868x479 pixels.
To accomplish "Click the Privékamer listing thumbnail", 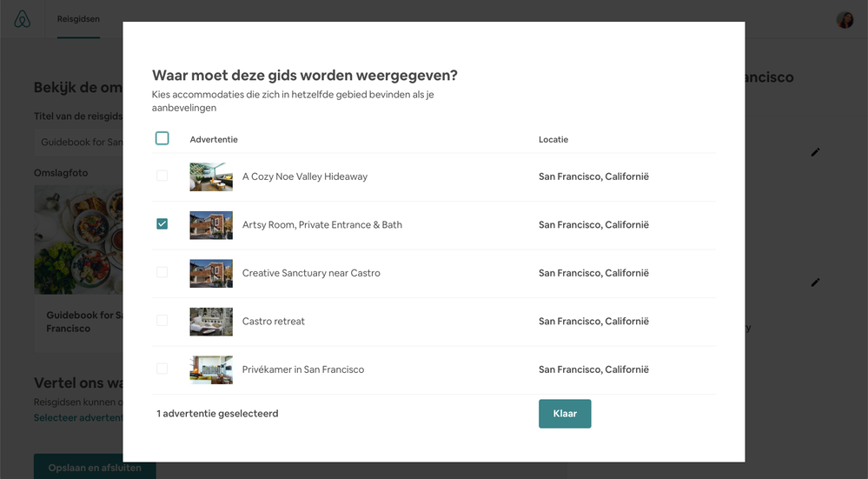I will pyautogui.click(x=211, y=369).
